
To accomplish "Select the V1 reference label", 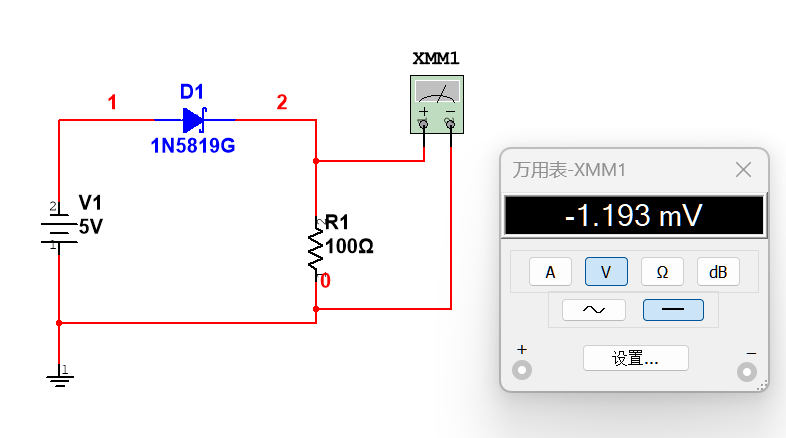I will click(x=90, y=202).
